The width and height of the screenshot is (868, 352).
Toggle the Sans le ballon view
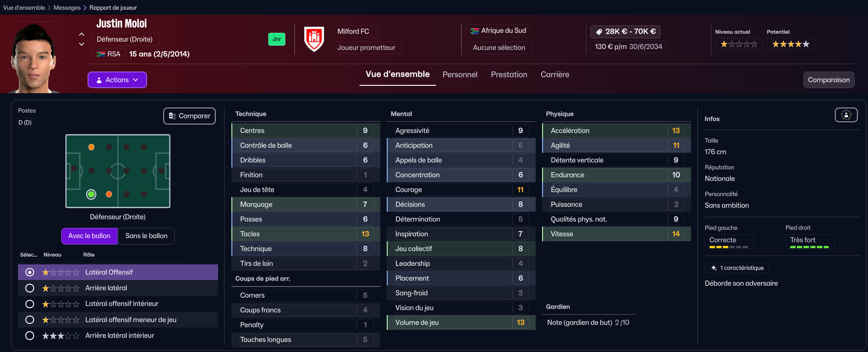[147, 236]
